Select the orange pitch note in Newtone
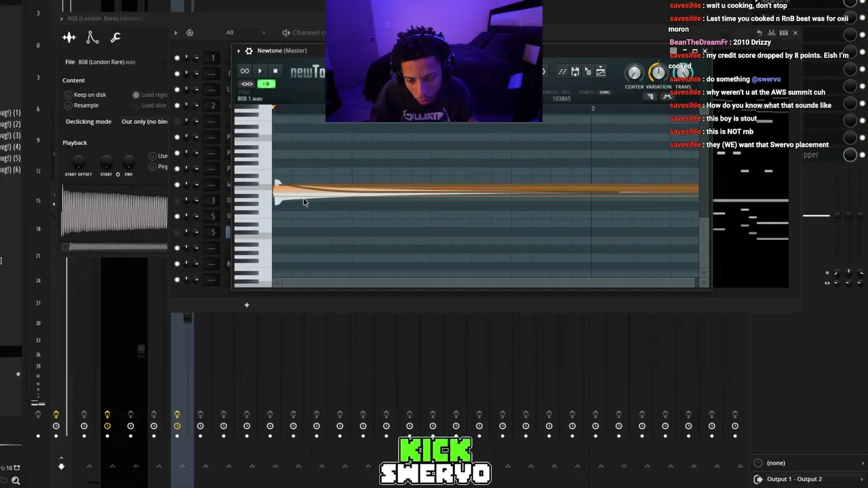The height and width of the screenshot is (488, 868). pyautogui.click(x=486, y=191)
